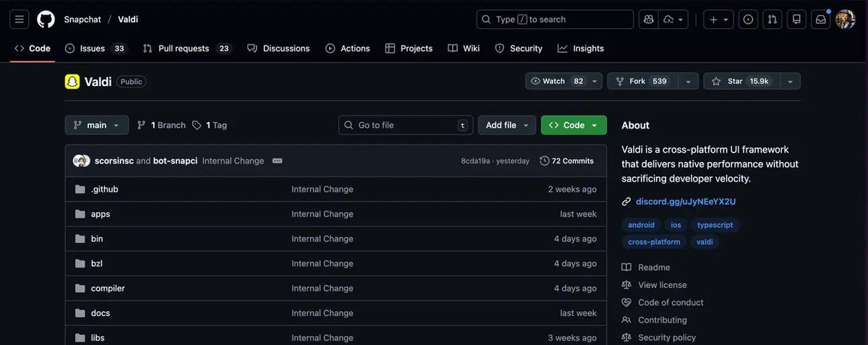Go to GitHub homepage via Octocat logo
868x345 pixels.
point(46,20)
